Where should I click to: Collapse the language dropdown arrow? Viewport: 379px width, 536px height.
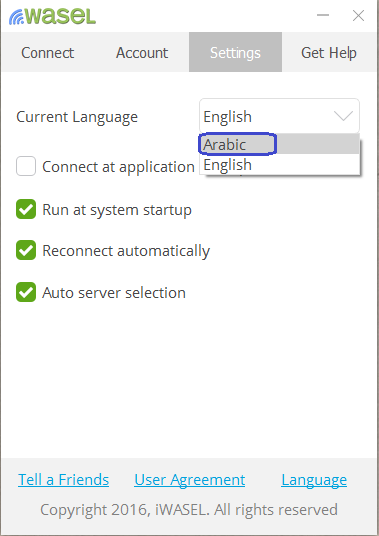point(343,116)
